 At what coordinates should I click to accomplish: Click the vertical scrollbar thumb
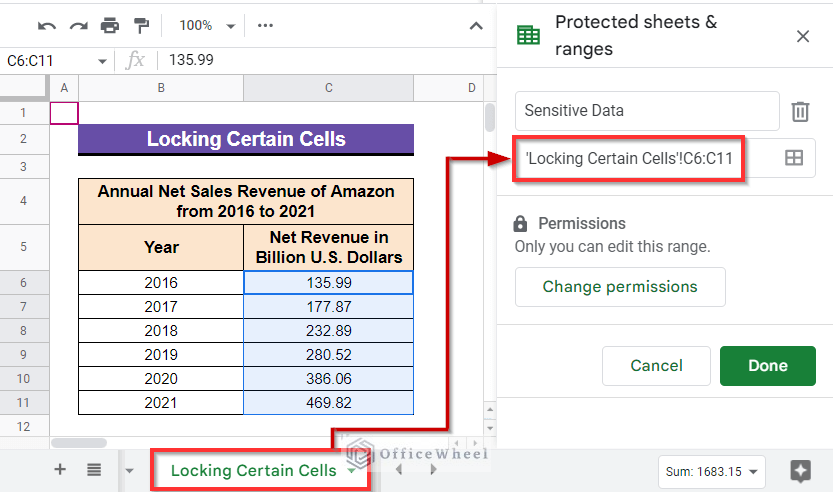pyautogui.click(x=490, y=117)
